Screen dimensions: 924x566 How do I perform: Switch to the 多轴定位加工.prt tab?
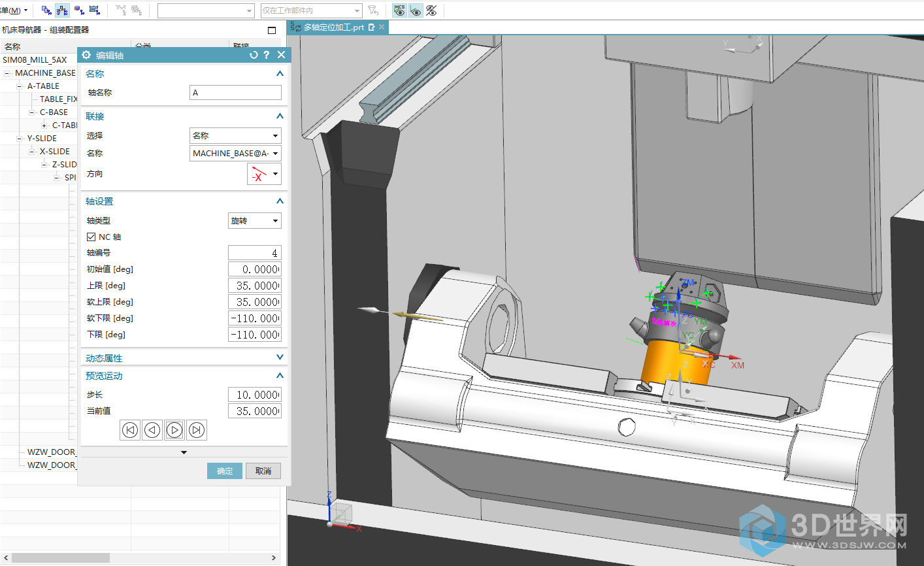pos(333,27)
